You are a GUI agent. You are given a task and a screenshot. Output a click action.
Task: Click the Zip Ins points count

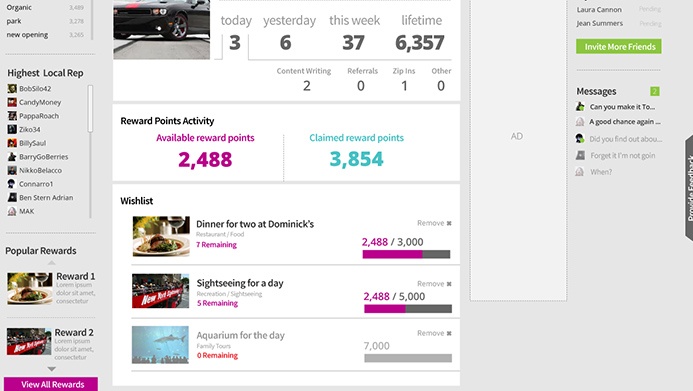(x=404, y=86)
